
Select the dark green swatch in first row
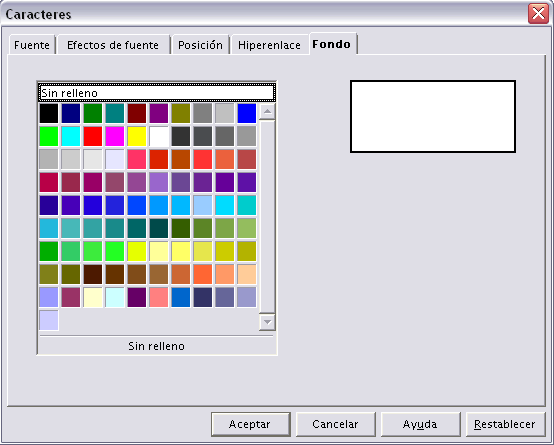(93, 113)
